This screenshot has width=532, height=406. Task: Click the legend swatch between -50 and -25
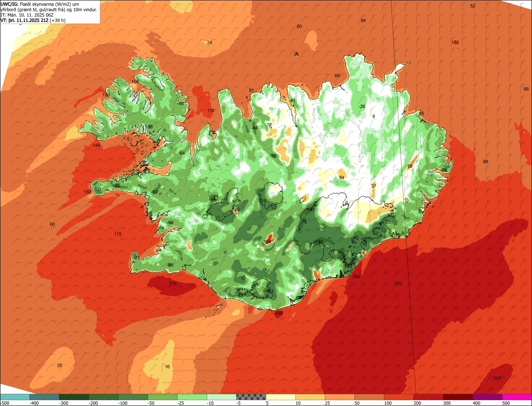tap(163, 397)
